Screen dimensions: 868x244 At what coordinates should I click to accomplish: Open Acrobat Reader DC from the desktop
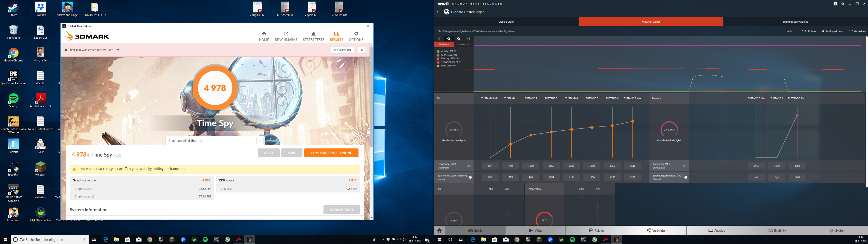coord(40,101)
